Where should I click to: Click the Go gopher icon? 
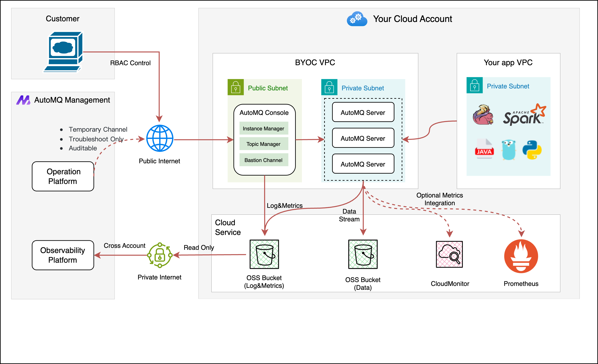508,150
